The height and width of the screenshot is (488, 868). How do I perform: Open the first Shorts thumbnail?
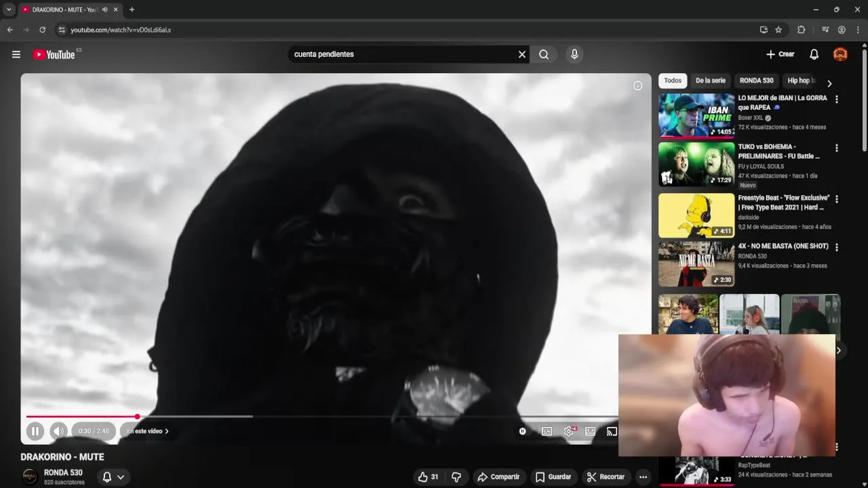point(688,314)
